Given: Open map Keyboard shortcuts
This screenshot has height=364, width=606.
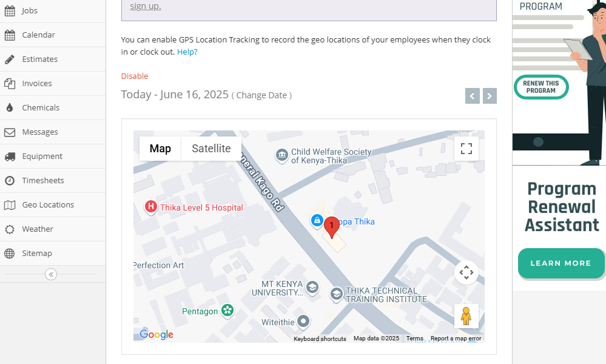Looking at the screenshot, I should 320,339.
